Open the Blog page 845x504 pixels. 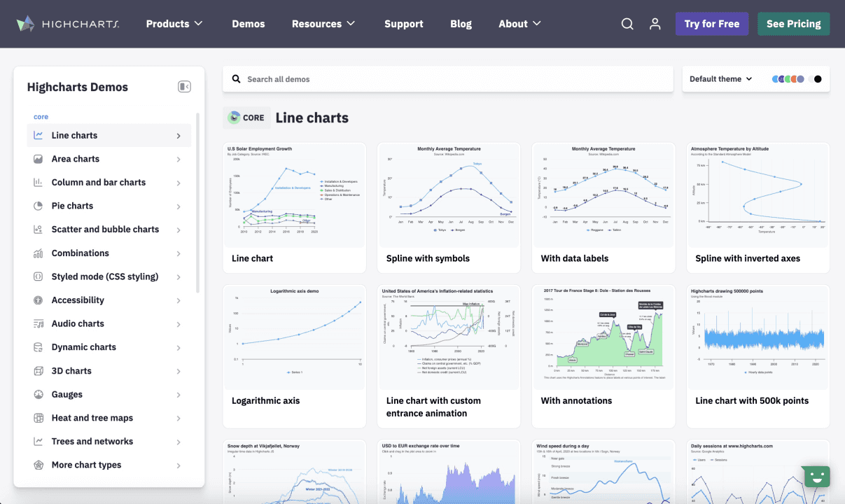(461, 24)
